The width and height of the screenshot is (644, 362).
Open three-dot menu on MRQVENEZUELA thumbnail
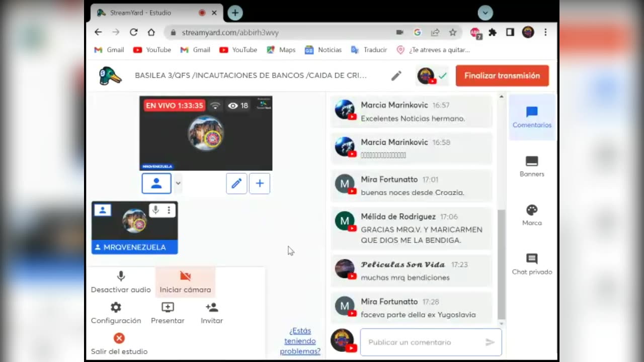tap(169, 210)
